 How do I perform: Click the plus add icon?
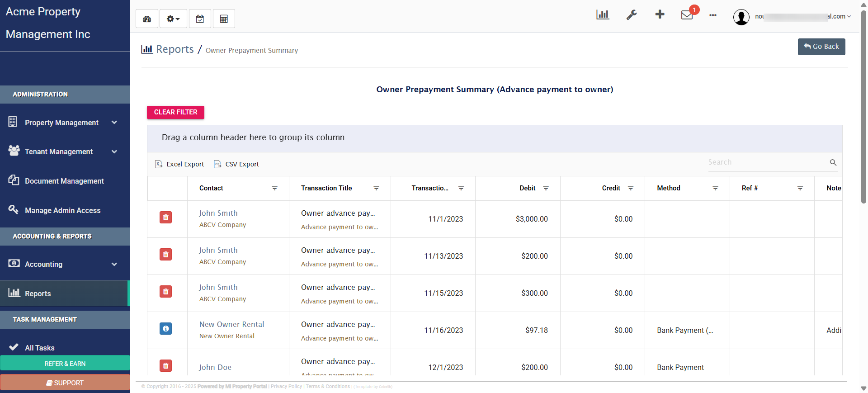tap(660, 14)
